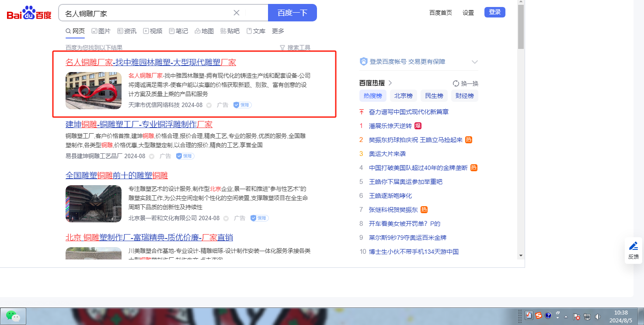Open 莱尔斯9秒79夺奥运百米金牌 topic
This screenshot has height=325, width=644.
tap(408, 238)
